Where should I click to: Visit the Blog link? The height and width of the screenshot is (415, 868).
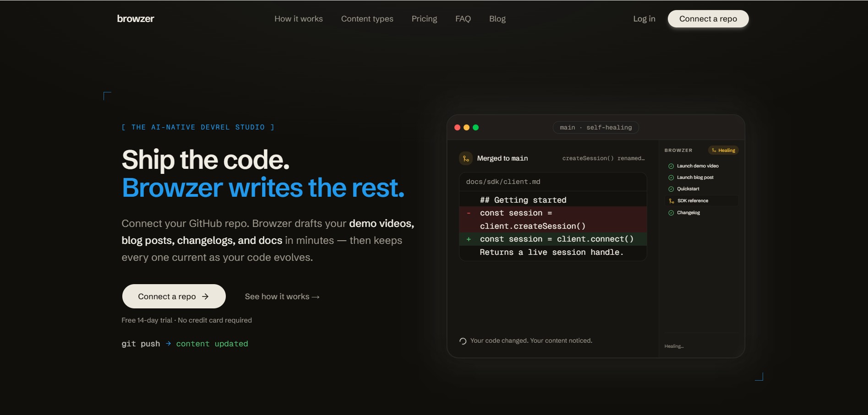[497, 19]
